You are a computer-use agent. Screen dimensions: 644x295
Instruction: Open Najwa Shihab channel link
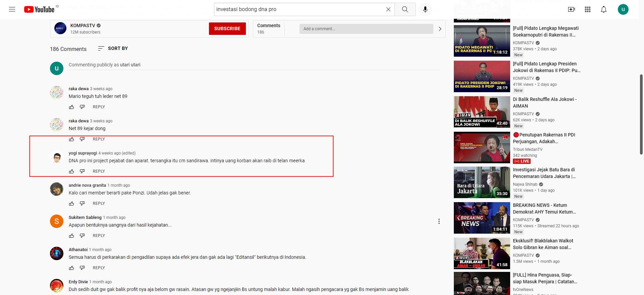point(525,184)
